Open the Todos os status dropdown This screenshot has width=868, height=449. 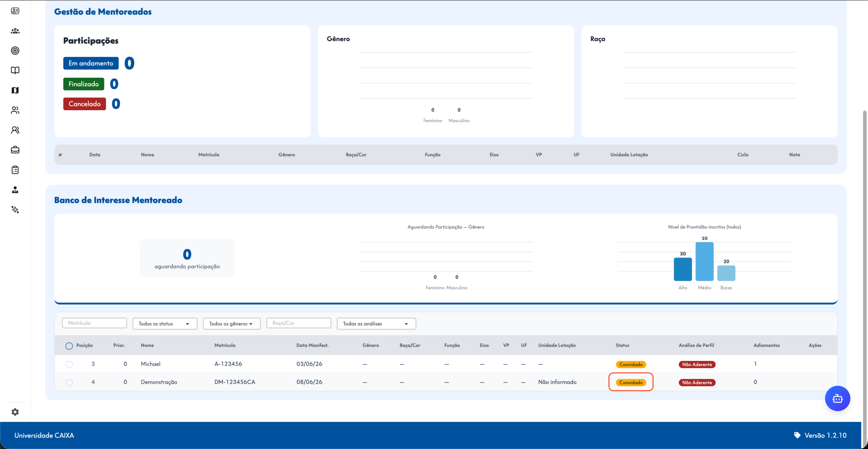tap(165, 324)
